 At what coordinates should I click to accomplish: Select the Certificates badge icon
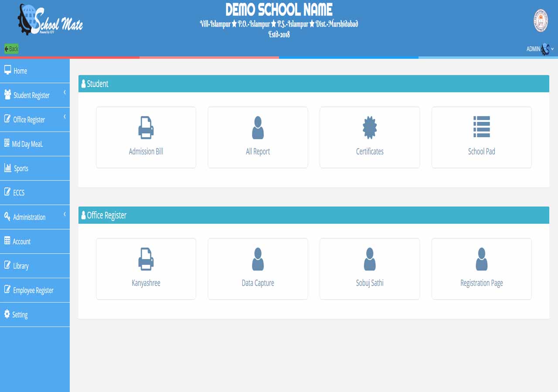coord(369,128)
